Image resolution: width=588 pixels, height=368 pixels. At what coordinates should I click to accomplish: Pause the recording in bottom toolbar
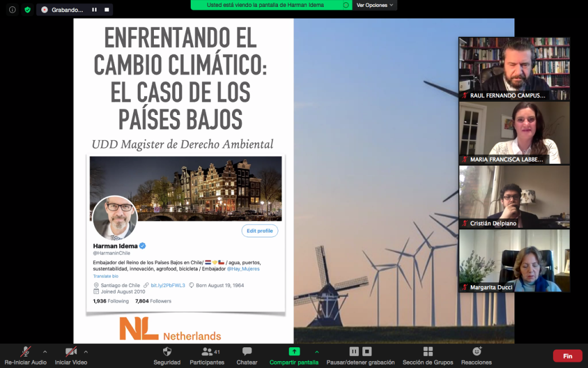[354, 351]
